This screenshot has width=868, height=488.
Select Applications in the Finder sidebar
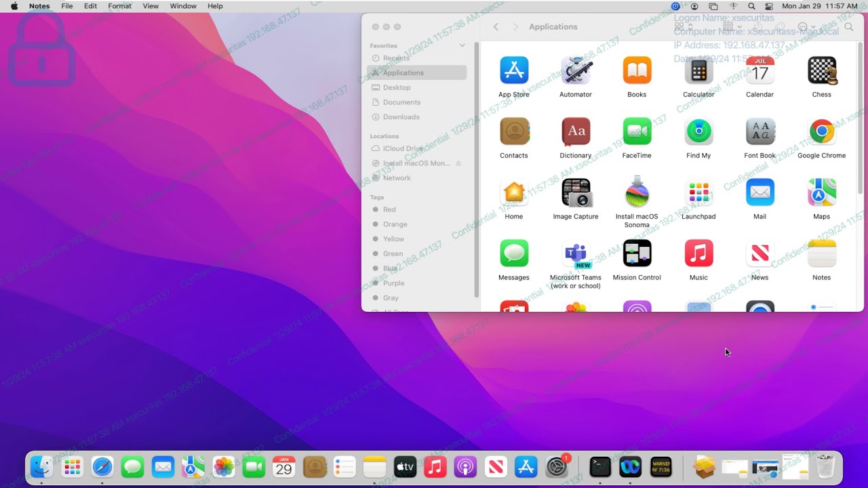pos(416,73)
